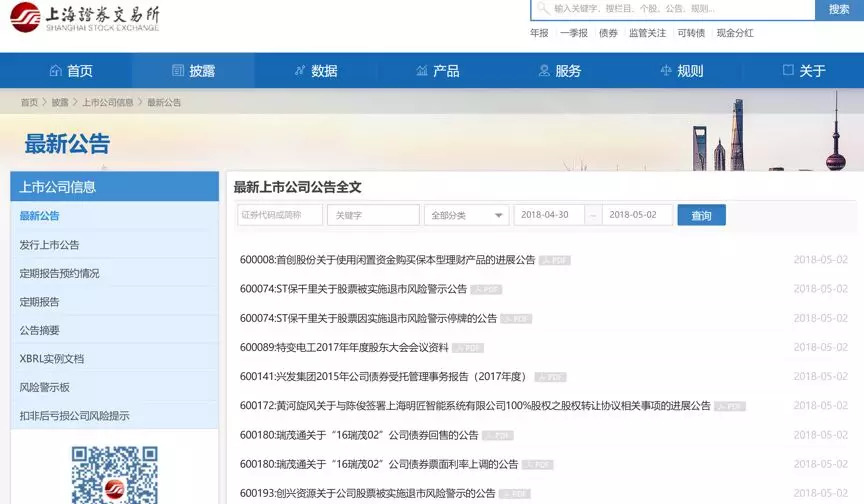Open PDF badge for 600008 首创股份 announcement
Image resolution: width=864 pixels, height=504 pixels.
(x=555, y=261)
